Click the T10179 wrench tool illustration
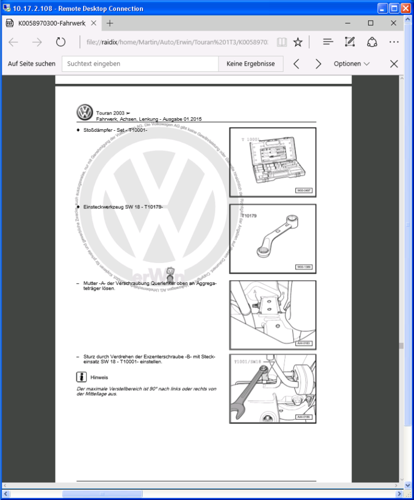This screenshot has width=414, height=500. click(273, 239)
